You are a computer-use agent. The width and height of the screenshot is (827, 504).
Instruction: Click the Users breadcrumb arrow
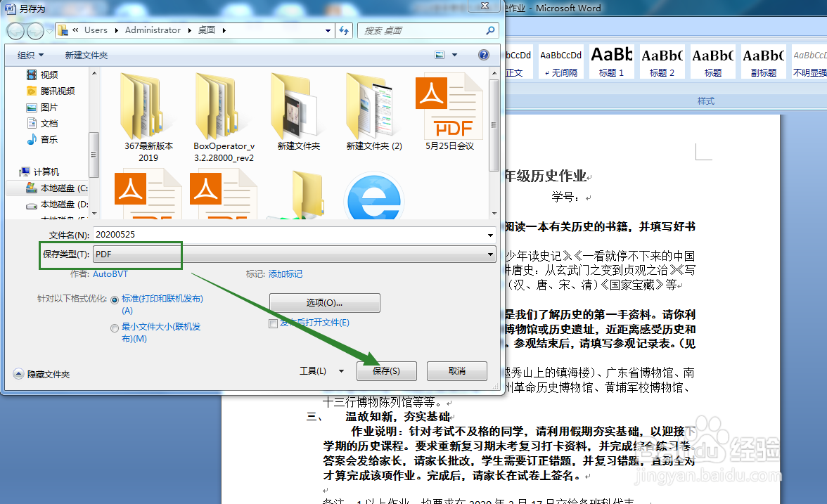[x=117, y=31]
